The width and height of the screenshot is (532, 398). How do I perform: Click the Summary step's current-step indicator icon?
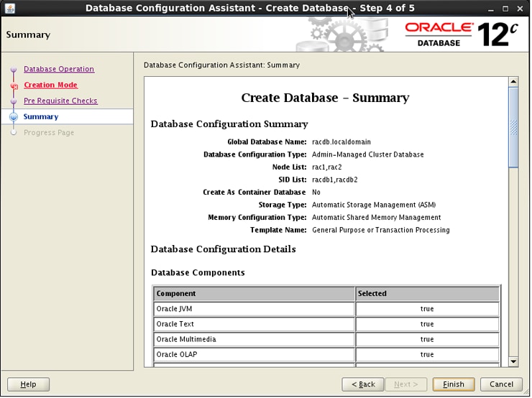point(13,117)
